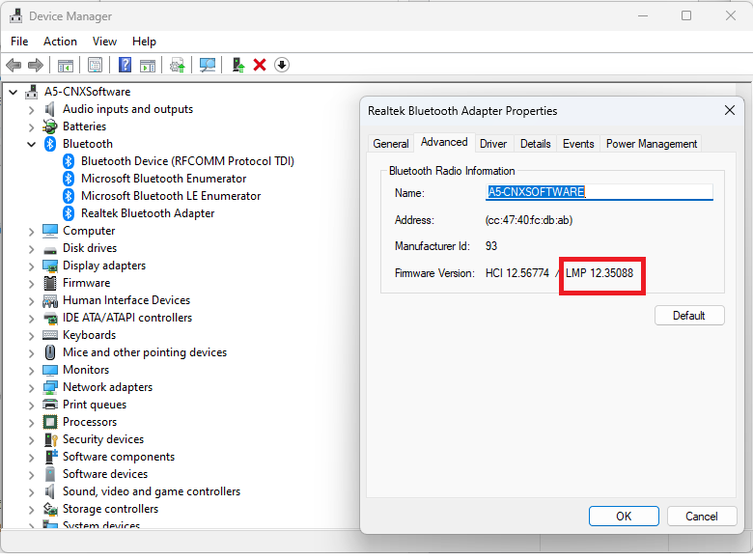Select the IDE ATA/ATAPI controllers row
Image resolution: width=753 pixels, height=560 pixels.
point(127,318)
